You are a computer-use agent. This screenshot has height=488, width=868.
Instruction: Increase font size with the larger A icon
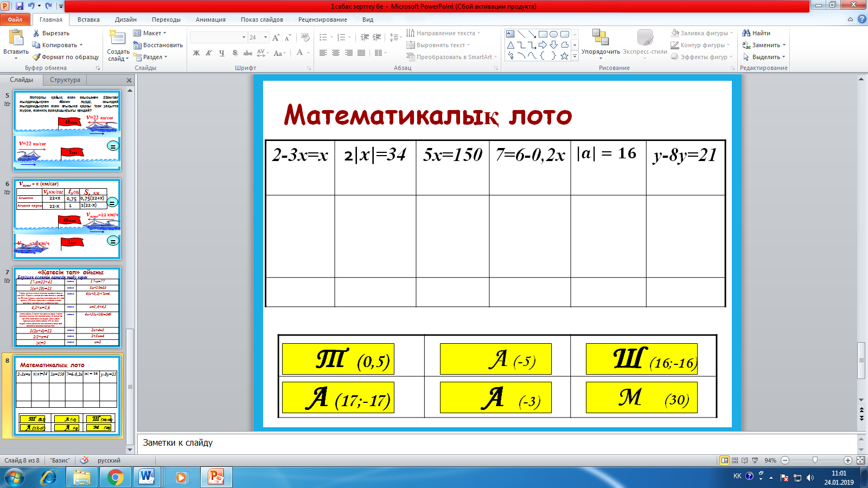[x=276, y=37]
